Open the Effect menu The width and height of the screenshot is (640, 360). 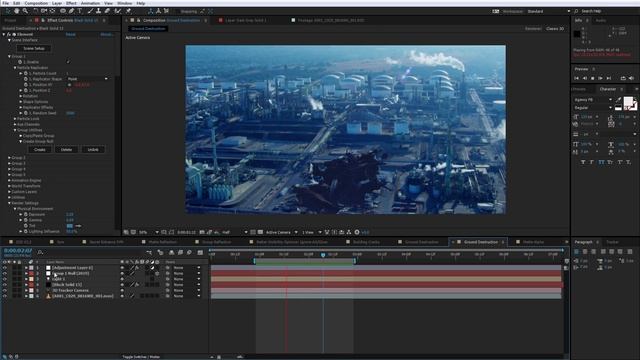coord(71,3)
